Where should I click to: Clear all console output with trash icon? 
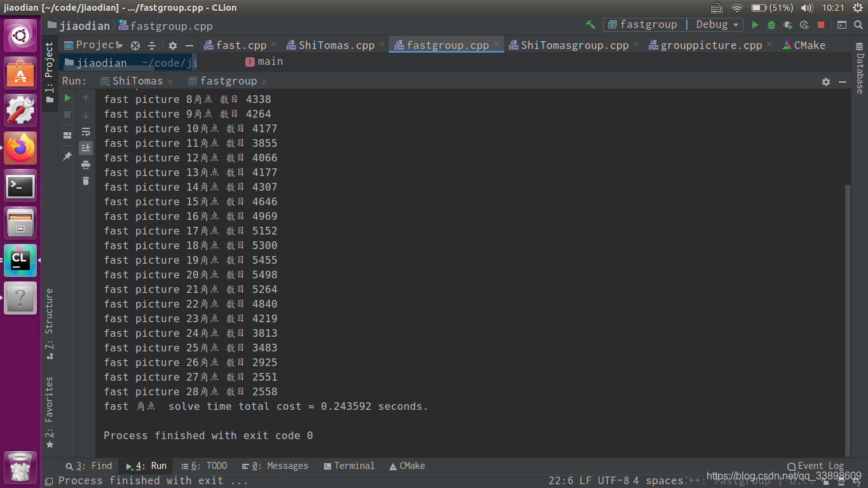point(86,181)
